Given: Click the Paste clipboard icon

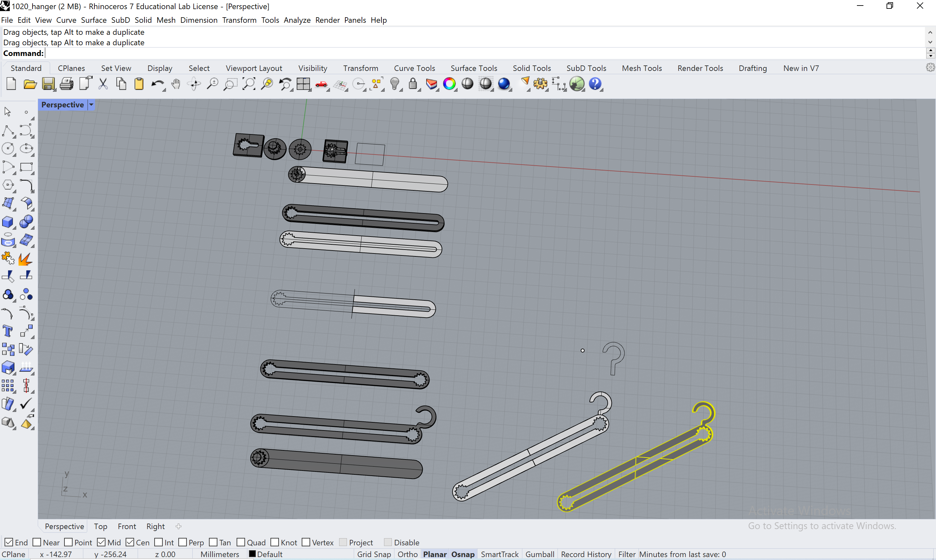Looking at the screenshot, I should (x=139, y=84).
